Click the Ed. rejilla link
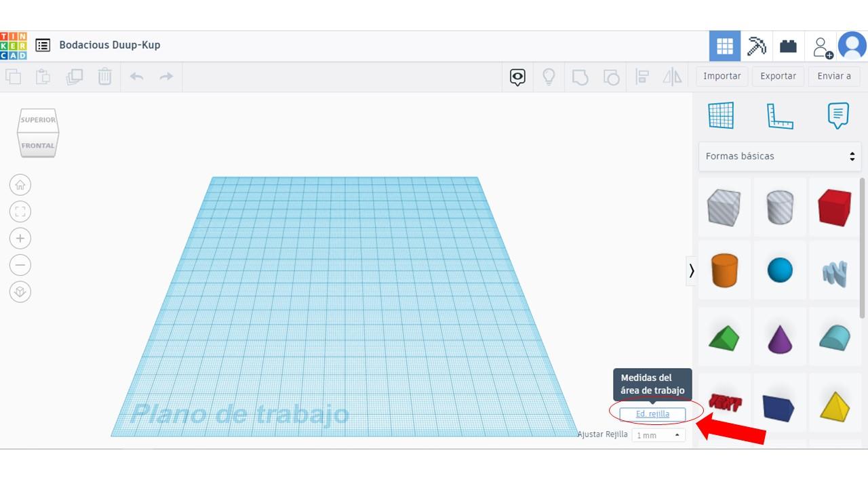This screenshot has width=868, height=488. click(x=652, y=414)
